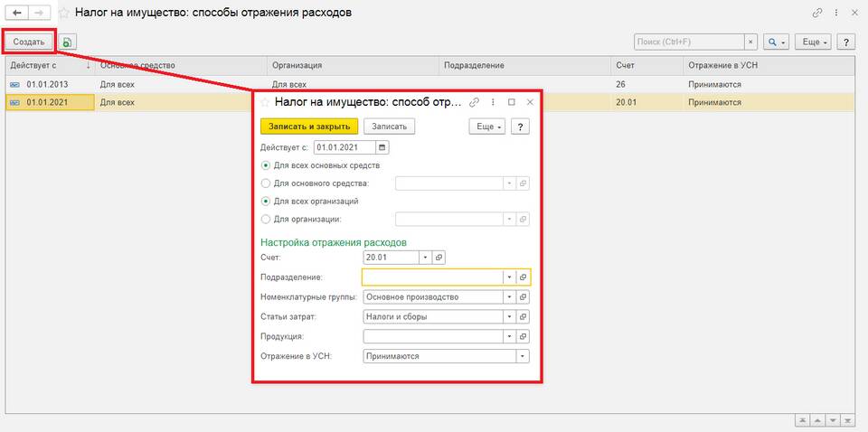Sort by Действует с column header

point(50,65)
